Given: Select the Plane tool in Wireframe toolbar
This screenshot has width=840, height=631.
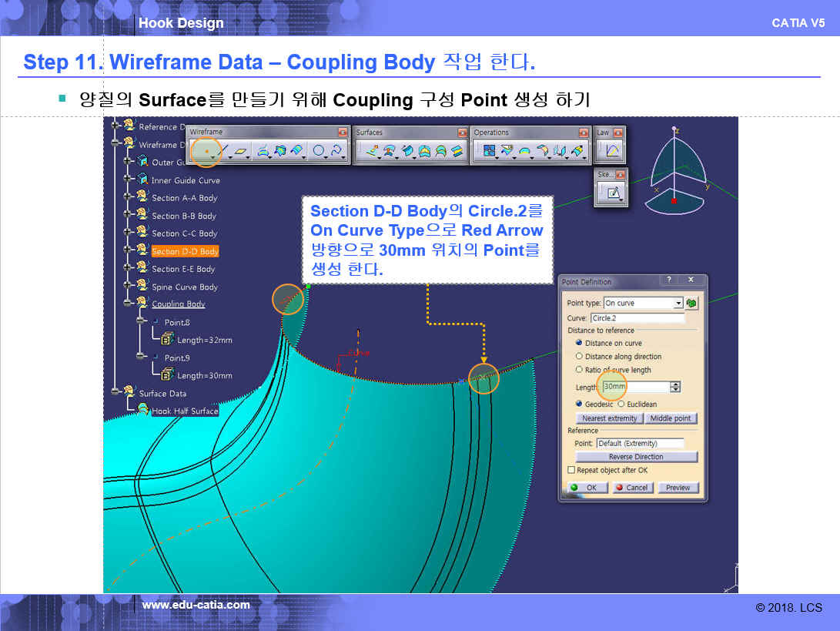Looking at the screenshot, I should coord(242,151).
